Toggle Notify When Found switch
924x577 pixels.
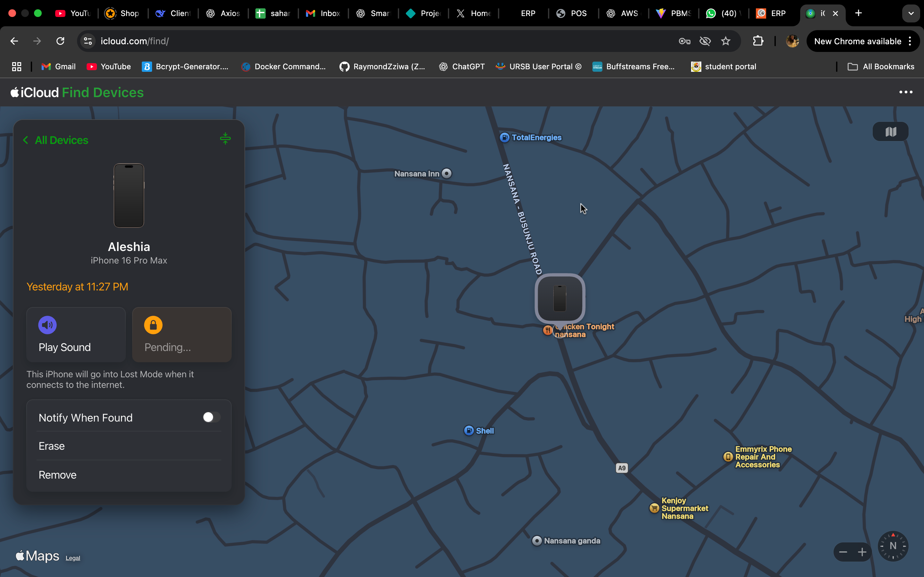pos(211,417)
